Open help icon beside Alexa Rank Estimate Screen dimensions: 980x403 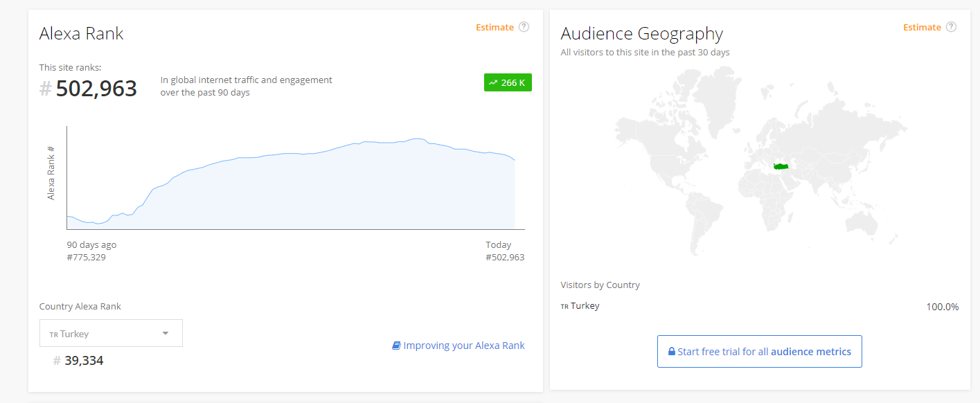[524, 27]
